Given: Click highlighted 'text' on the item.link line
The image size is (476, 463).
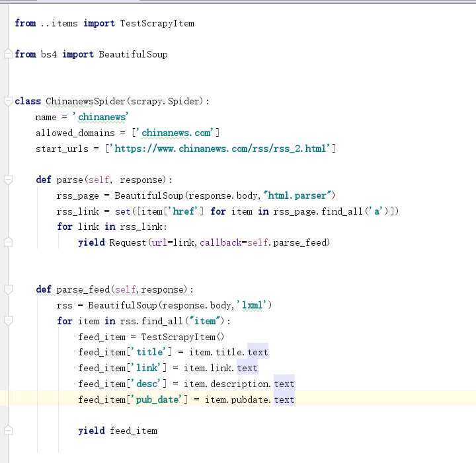Looking at the screenshot, I should (247, 368).
